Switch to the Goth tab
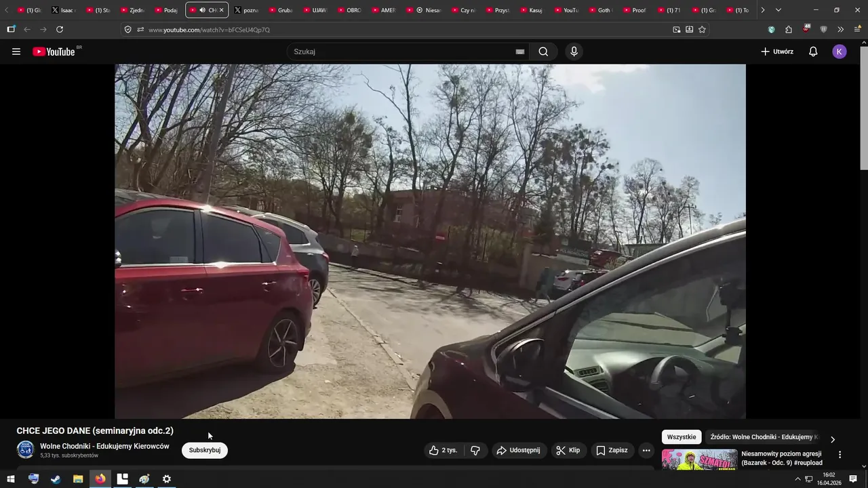 [x=601, y=10]
